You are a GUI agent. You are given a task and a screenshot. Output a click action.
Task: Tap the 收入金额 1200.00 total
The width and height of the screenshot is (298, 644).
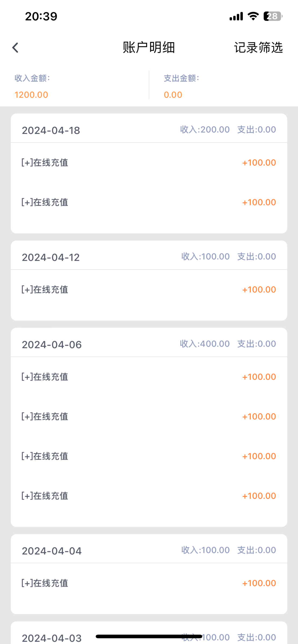[31, 95]
